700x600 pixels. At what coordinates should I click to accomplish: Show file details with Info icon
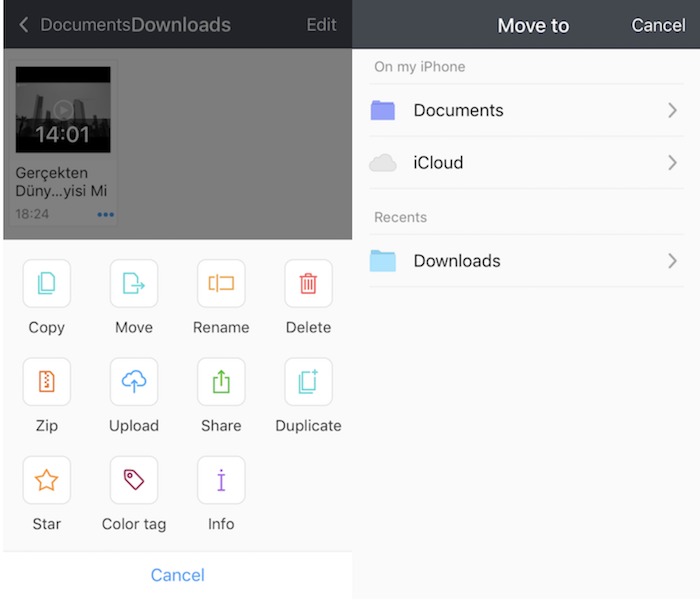[221, 480]
